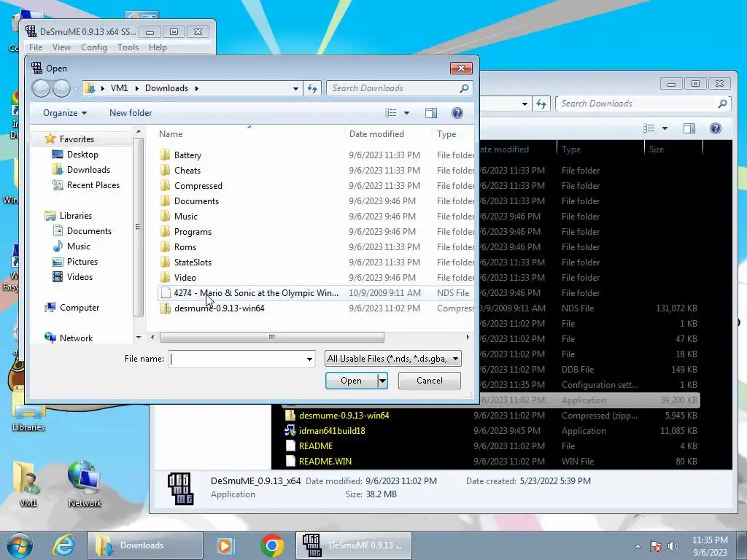
Task: Expand the Open button split arrow
Action: pyautogui.click(x=382, y=381)
